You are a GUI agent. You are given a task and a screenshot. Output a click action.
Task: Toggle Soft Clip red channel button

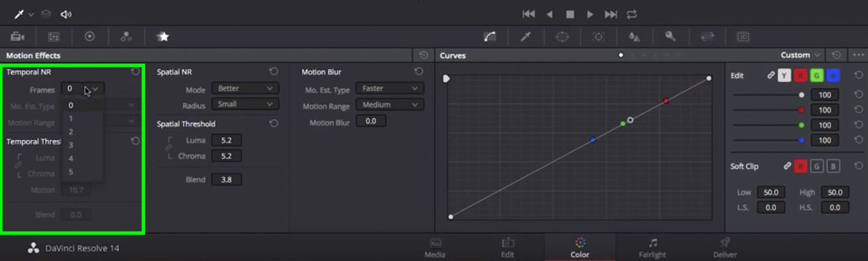(x=800, y=167)
